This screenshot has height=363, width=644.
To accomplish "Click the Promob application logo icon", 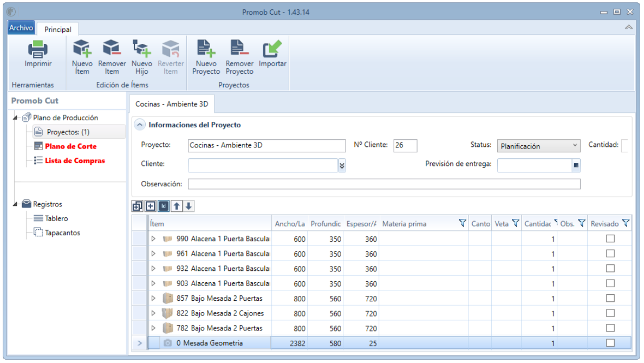I will click(11, 11).
